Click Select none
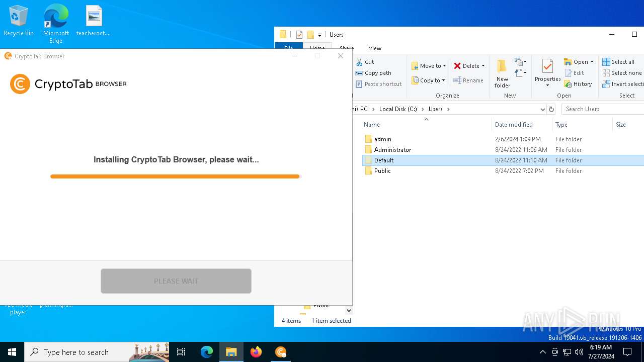Image resolution: width=644 pixels, height=362 pixels. coord(622,73)
